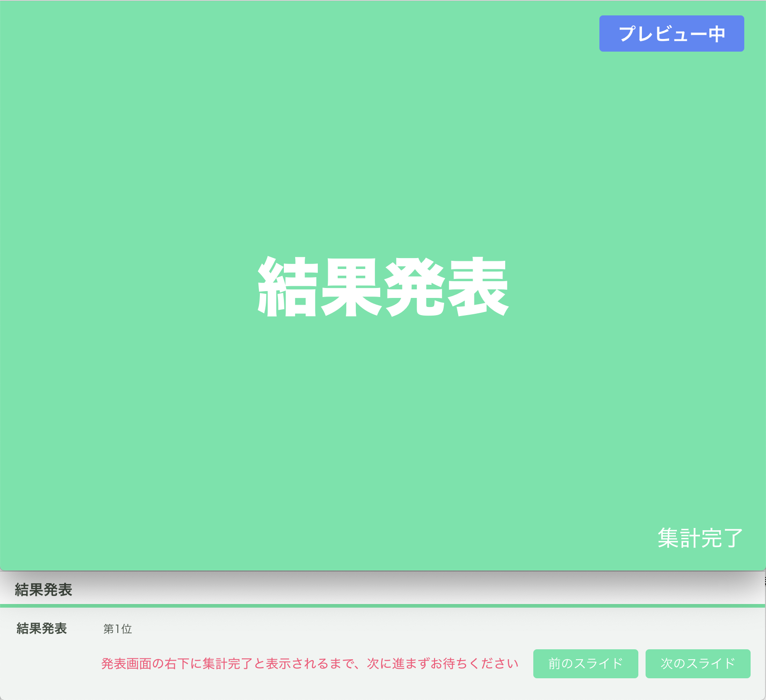
Task: Advance with 次のスライド button
Action: (698, 664)
